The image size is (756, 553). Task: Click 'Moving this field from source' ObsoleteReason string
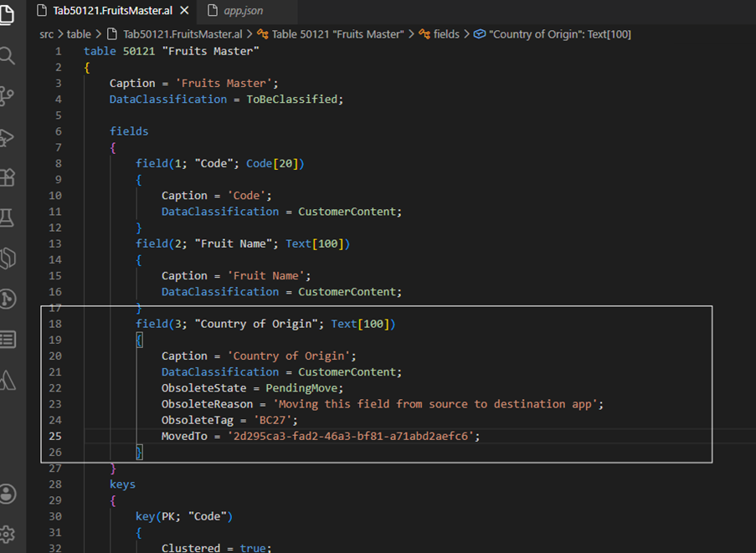tap(435, 404)
